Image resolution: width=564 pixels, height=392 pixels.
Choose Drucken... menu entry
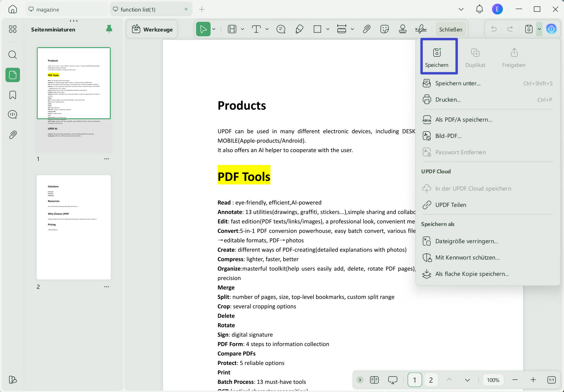pos(487,100)
